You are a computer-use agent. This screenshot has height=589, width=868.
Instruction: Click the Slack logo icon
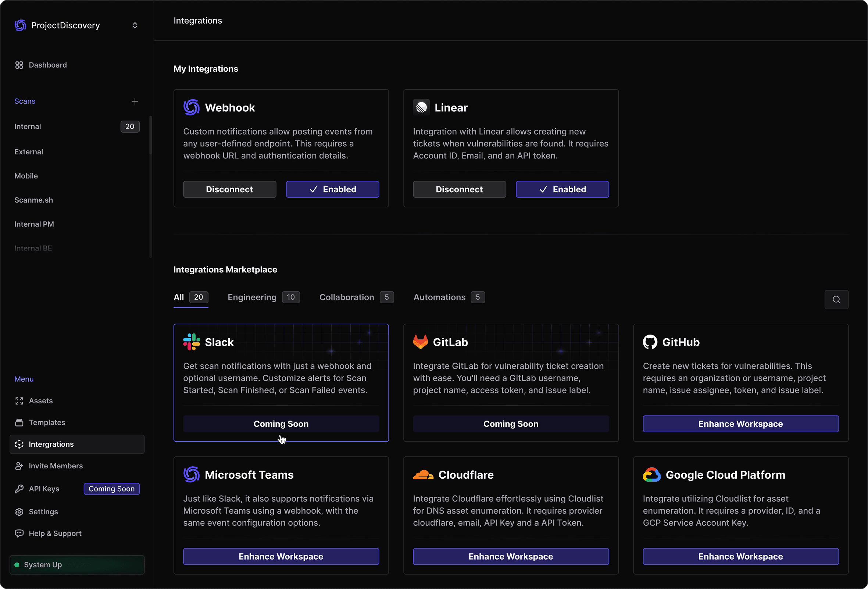click(x=192, y=342)
